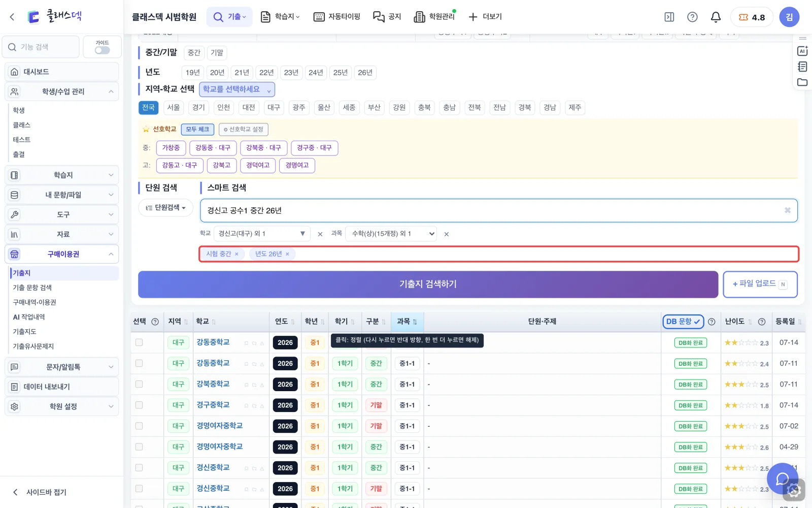Screen dimensions: 812x508
Task: Open the 단원검색 dropdown
Action: pos(165,208)
